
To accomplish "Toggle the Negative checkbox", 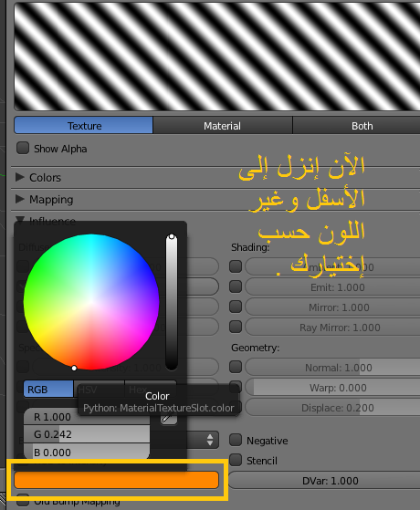I will (x=236, y=440).
